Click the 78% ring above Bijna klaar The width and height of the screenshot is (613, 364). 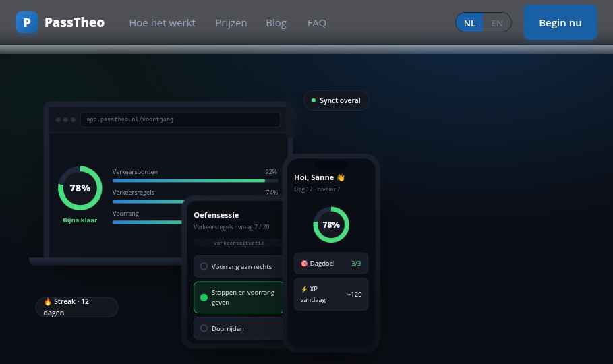point(80,188)
